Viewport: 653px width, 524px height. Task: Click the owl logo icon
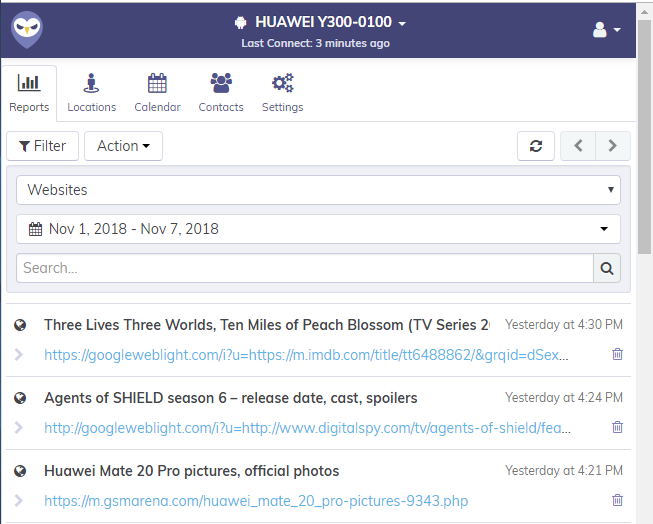coord(27,30)
